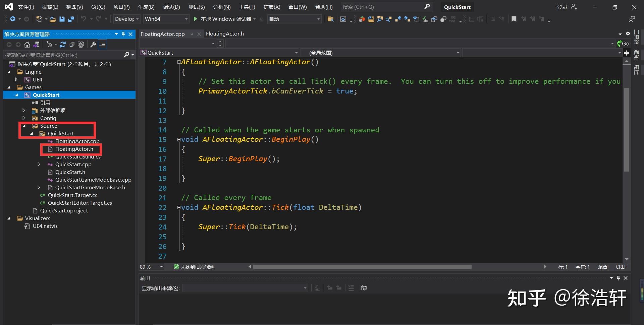644x325 pixels.
Task: Unpin the Solution Explorer panel
Action: tap(123, 34)
